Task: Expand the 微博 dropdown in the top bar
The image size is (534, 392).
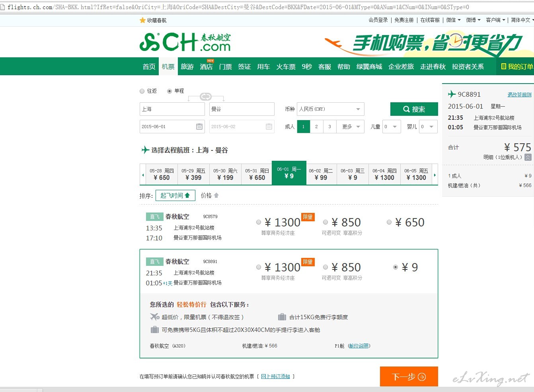Action: 473,20
